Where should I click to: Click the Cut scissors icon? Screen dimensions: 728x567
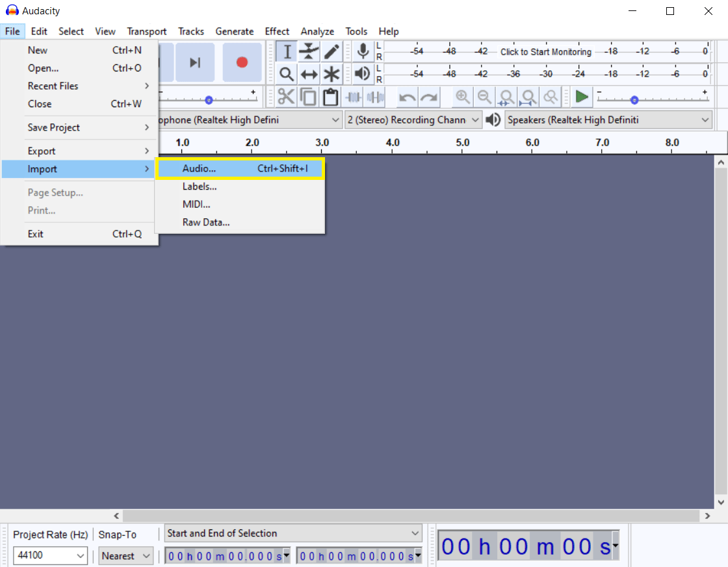point(286,97)
